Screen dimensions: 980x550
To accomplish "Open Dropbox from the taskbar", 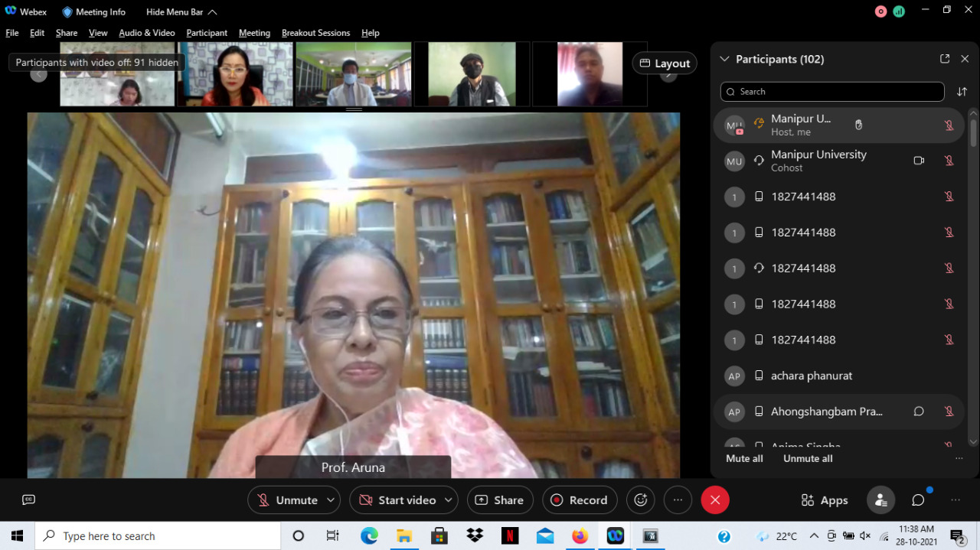I will tap(475, 535).
